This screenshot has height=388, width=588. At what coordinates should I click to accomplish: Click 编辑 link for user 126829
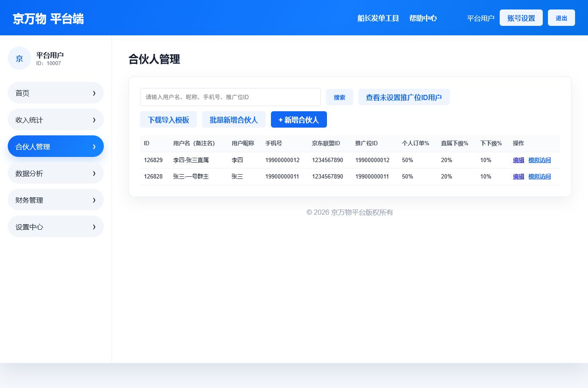tap(519, 160)
